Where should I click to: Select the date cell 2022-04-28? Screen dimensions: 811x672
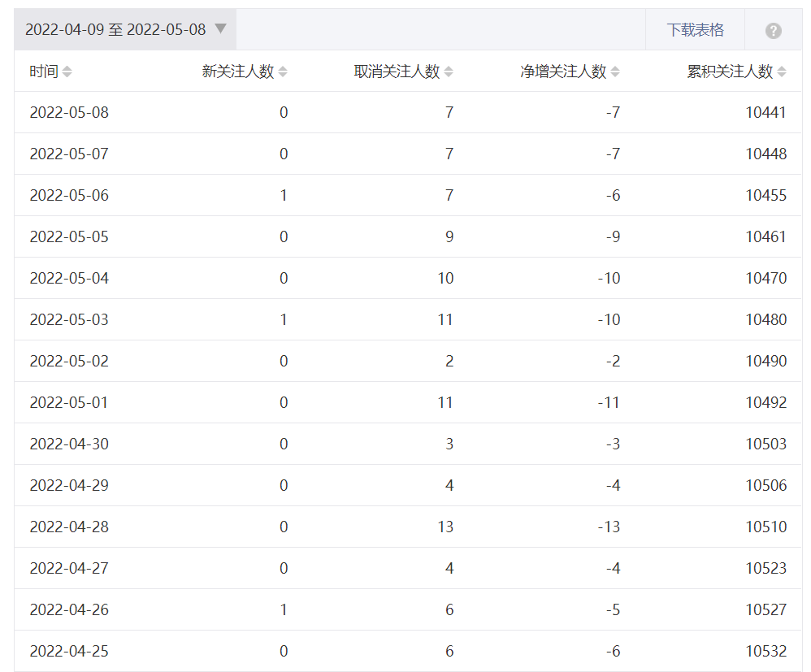click(69, 526)
